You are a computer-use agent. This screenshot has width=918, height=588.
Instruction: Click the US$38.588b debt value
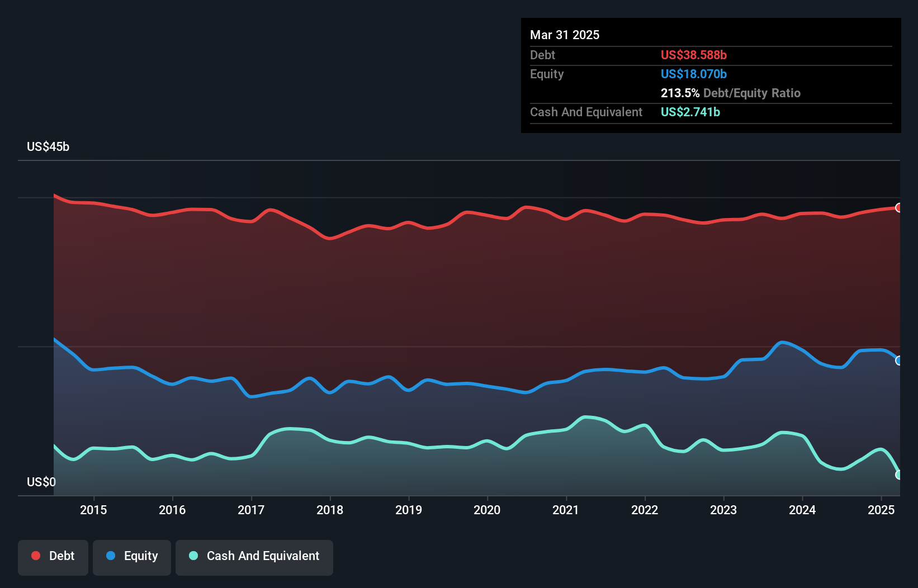pos(694,55)
